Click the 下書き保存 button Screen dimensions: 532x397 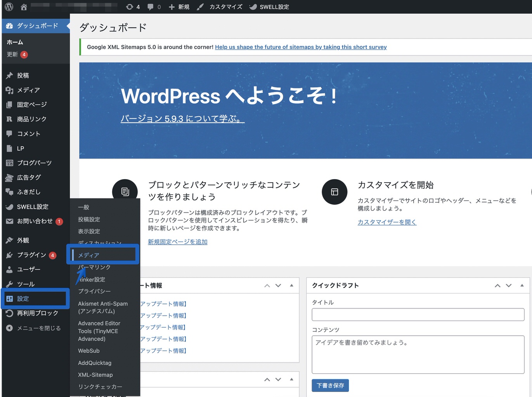(330, 385)
